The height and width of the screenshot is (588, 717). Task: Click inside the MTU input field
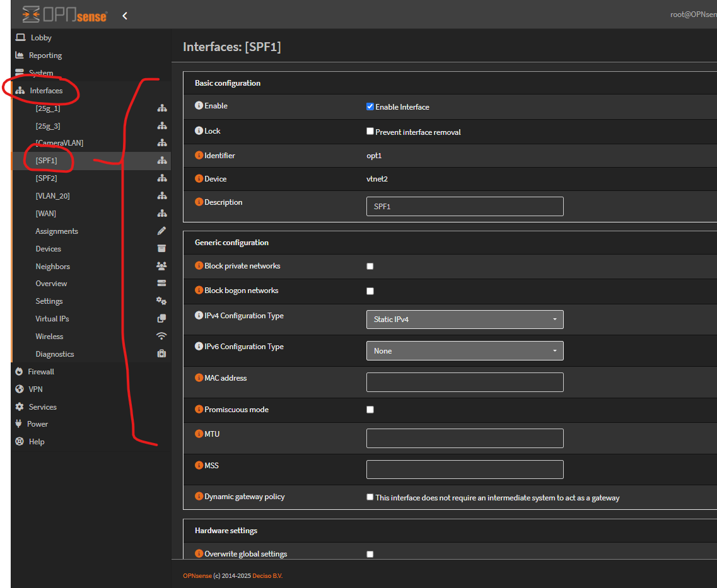pos(465,438)
